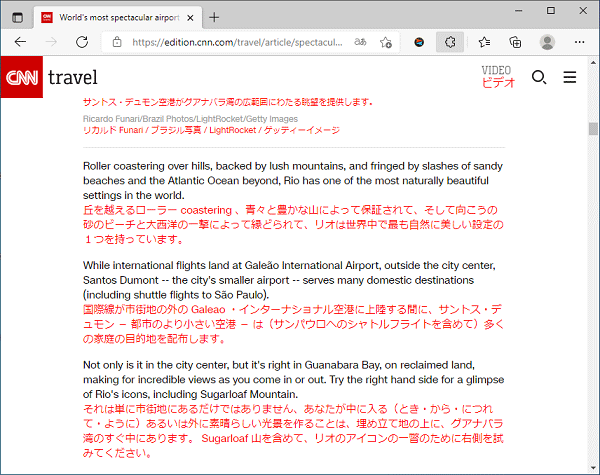The width and height of the screenshot is (600, 475).
Task: Open the VIDEO link
Action: tap(496, 70)
